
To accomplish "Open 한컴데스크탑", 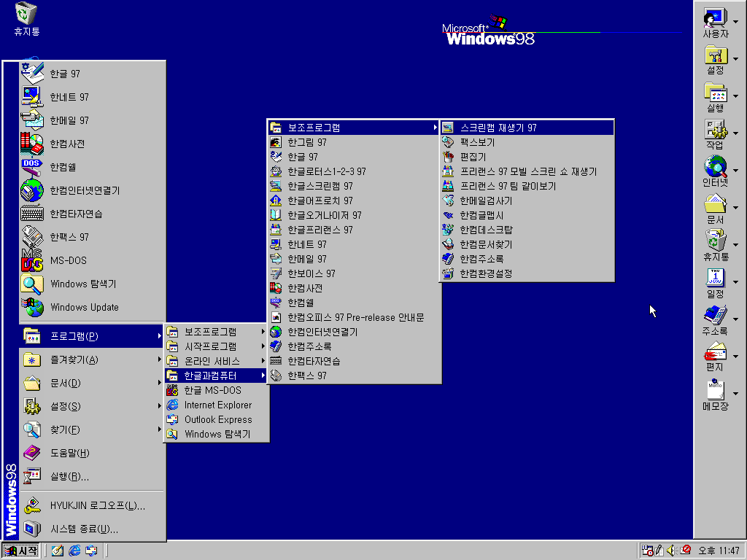I will [527, 230].
